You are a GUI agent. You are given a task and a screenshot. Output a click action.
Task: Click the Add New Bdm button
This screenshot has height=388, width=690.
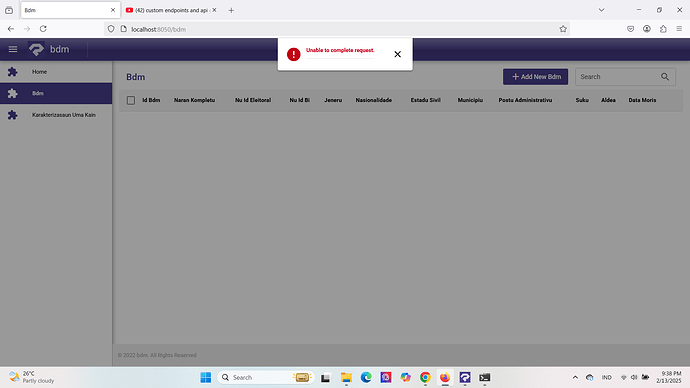point(535,77)
